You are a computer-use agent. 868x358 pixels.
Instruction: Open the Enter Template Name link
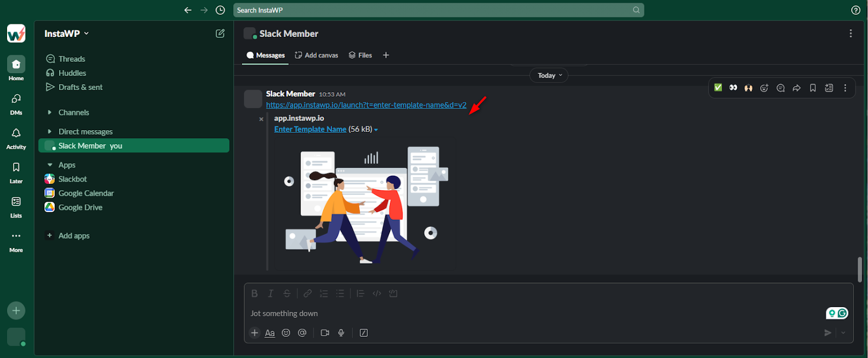pyautogui.click(x=310, y=129)
